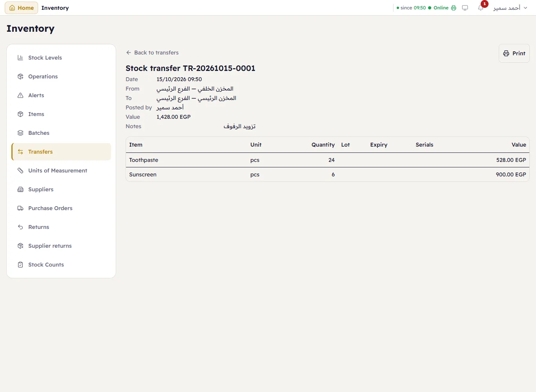Click the 900.00 EGP value
Screen dimensions: 536x392
(511, 174)
